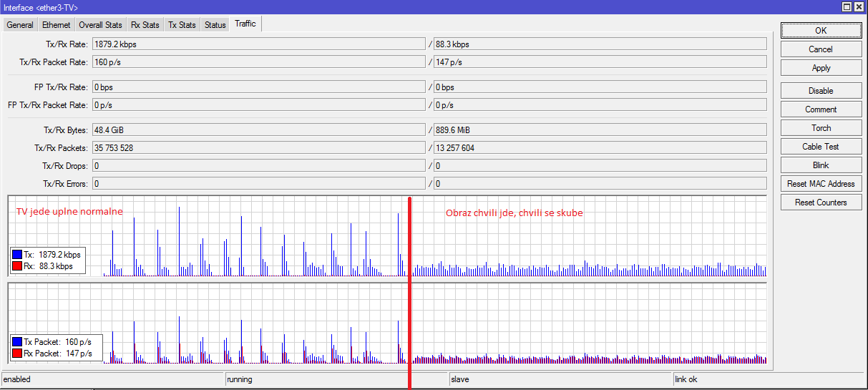Screen dimensions: 868x390
Task: Click the Traffic tab
Action: [x=245, y=24]
